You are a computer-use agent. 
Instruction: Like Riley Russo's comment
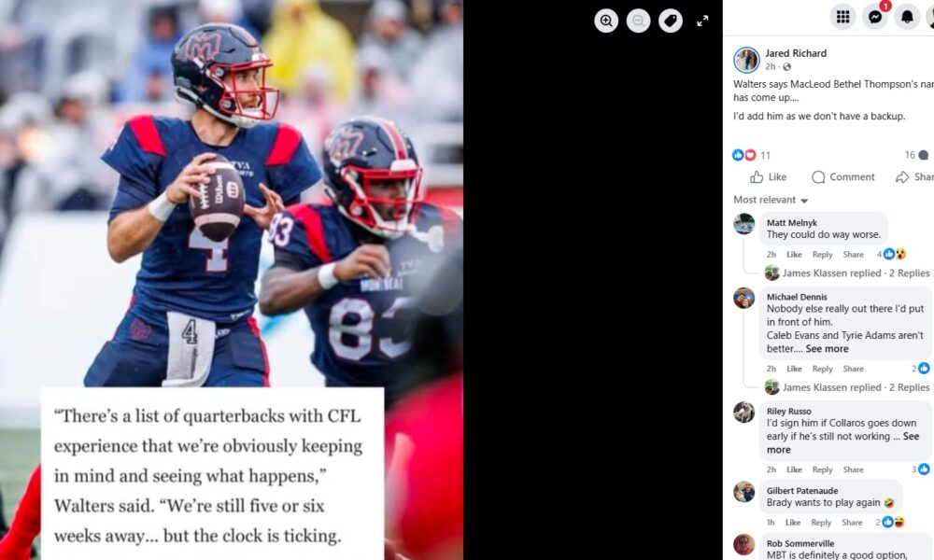[x=794, y=469]
